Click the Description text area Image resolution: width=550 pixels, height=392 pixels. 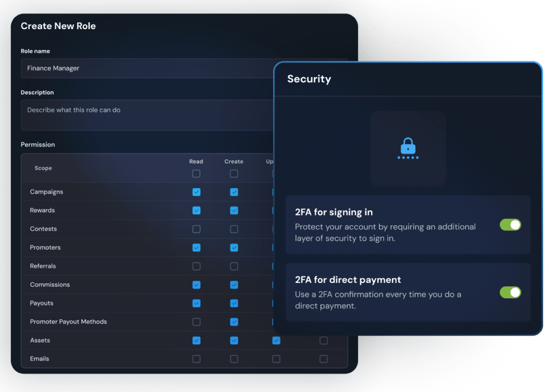pyautogui.click(x=147, y=115)
